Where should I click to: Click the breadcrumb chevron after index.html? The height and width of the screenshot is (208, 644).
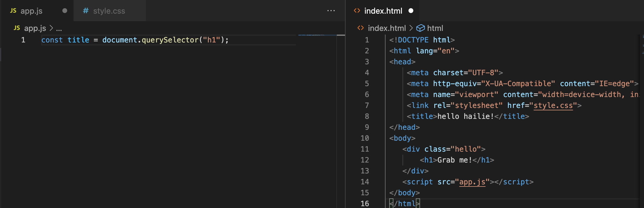point(411,28)
